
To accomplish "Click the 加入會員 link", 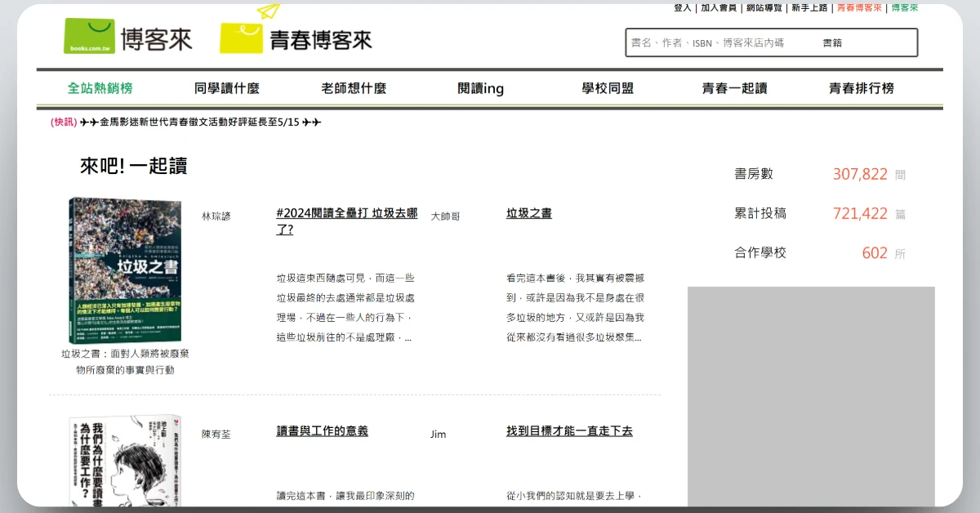I will coord(719,7).
